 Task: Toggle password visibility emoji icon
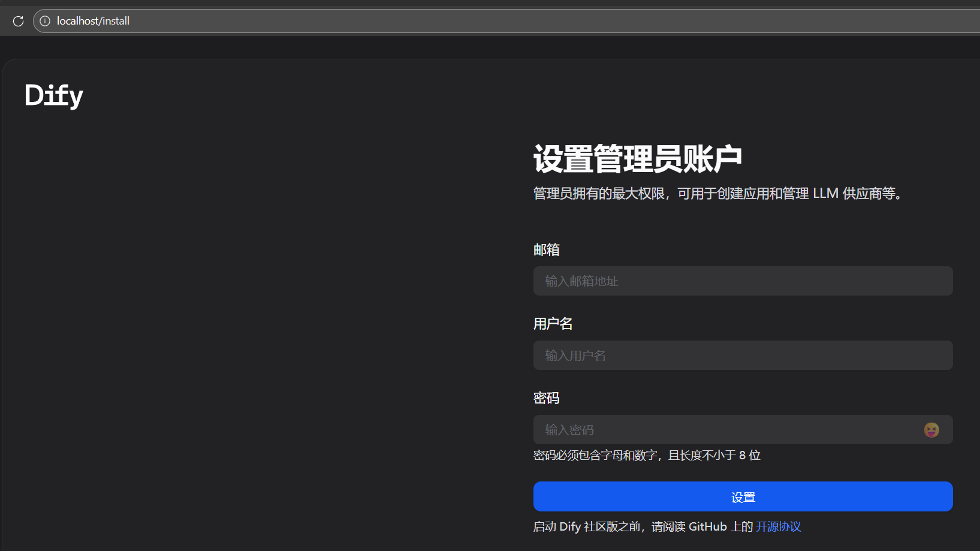coord(931,430)
